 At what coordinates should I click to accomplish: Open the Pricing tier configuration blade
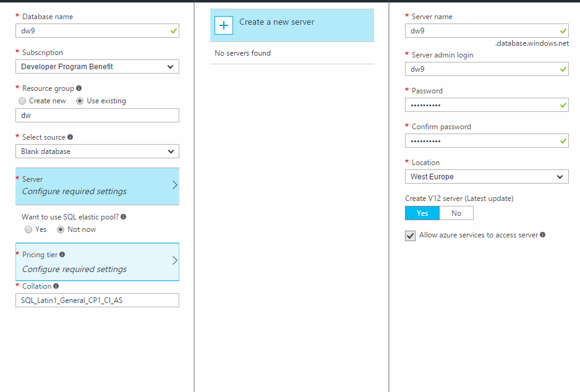(97, 262)
